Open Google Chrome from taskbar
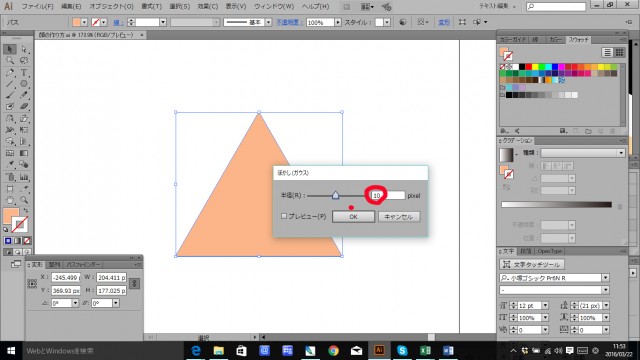 click(333, 350)
